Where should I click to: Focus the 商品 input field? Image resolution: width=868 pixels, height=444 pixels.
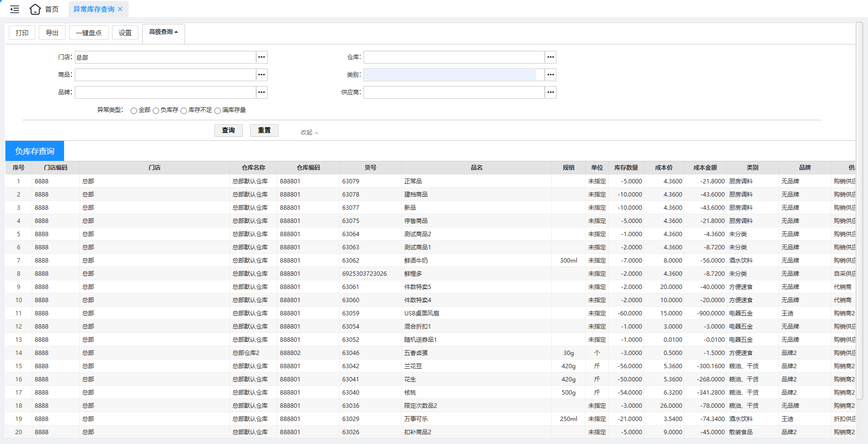[165, 75]
